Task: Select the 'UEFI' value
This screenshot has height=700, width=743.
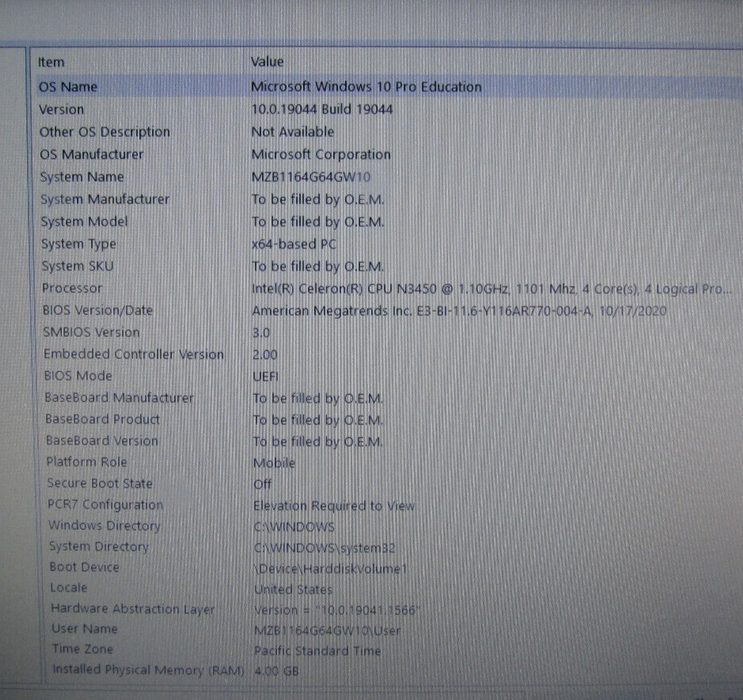Action: click(x=266, y=376)
